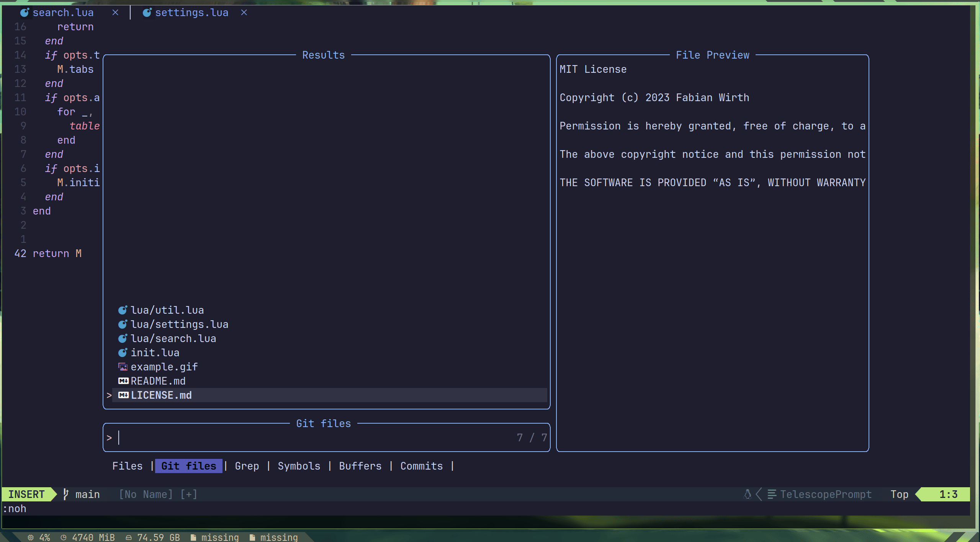Click the Lua icon next to init.lua
This screenshot has height=542, width=980.
click(x=123, y=352)
